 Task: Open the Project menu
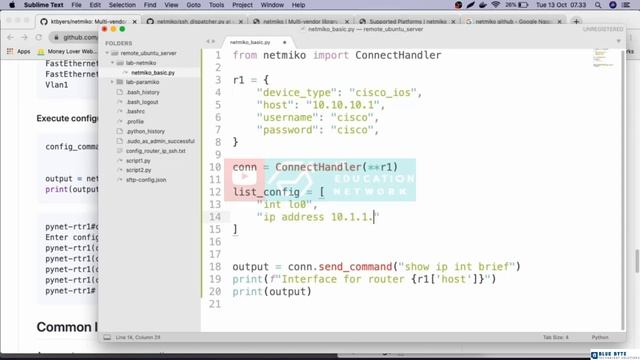click(242, 5)
